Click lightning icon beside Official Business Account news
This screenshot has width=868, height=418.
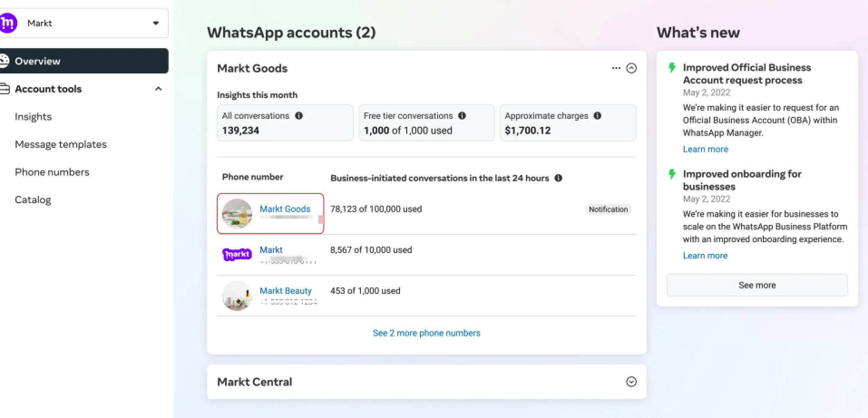point(672,68)
